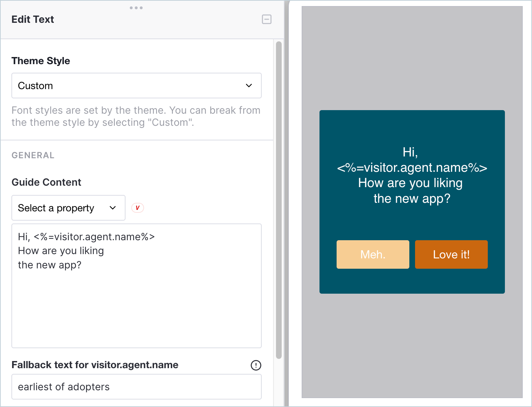This screenshot has height=407, width=532.
Task: Click the red V validation badge icon
Action: point(138,208)
